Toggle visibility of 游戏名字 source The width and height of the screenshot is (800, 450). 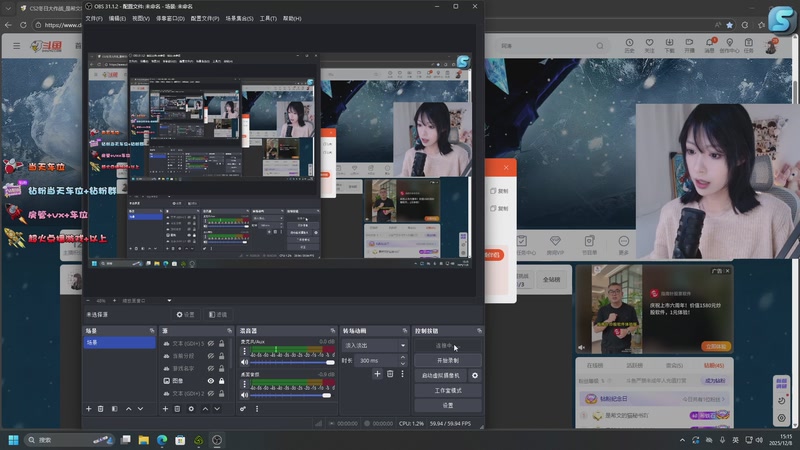point(211,368)
